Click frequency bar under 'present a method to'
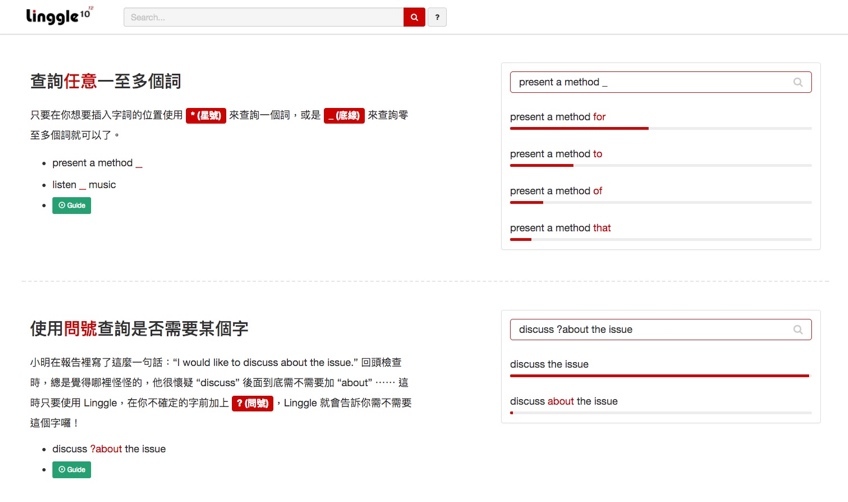The height and width of the screenshot is (502, 848). click(660, 166)
